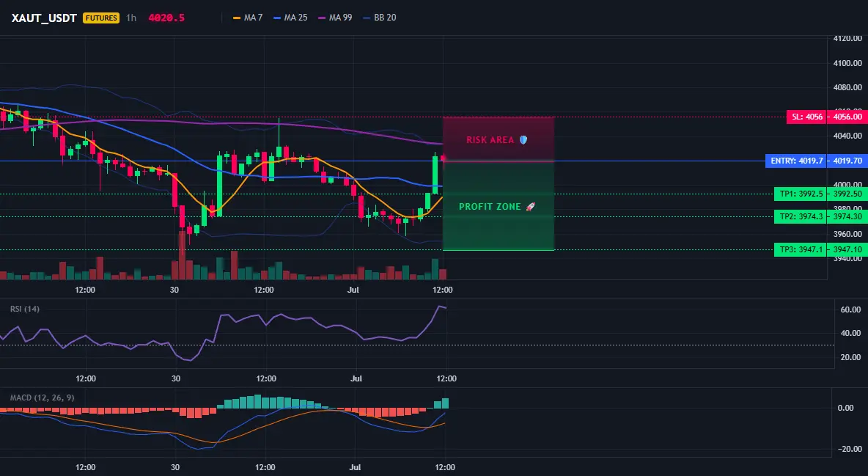The width and height of the screenshot is (868, 476).
Task: Click the 3947.10 price axis tag
Action: (847, 250)
